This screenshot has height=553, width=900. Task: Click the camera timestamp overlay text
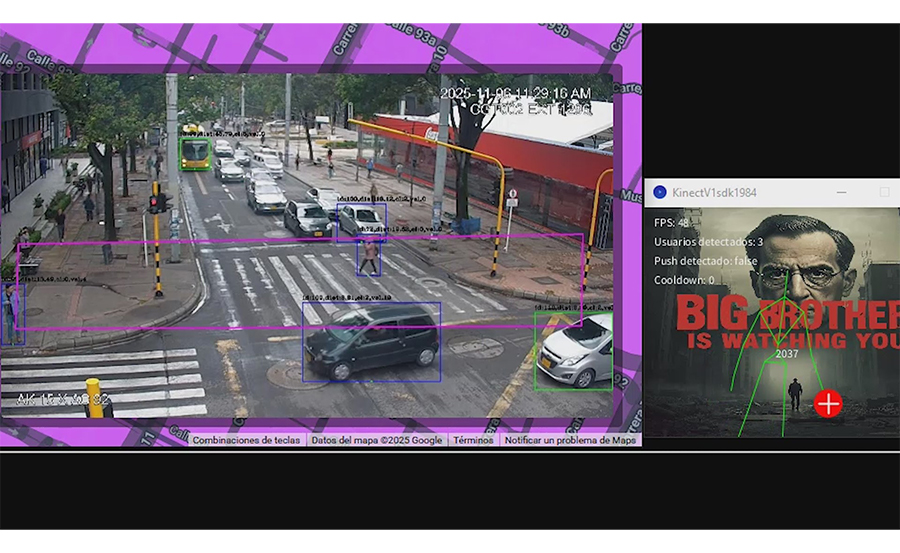click(515, 93)
